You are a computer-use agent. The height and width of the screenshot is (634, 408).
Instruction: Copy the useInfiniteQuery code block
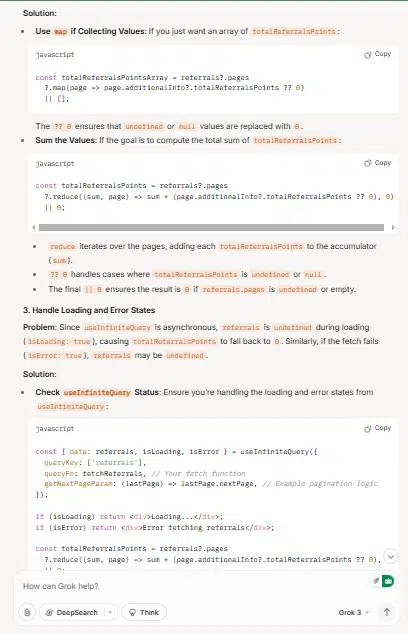click(x=377, y=428)
